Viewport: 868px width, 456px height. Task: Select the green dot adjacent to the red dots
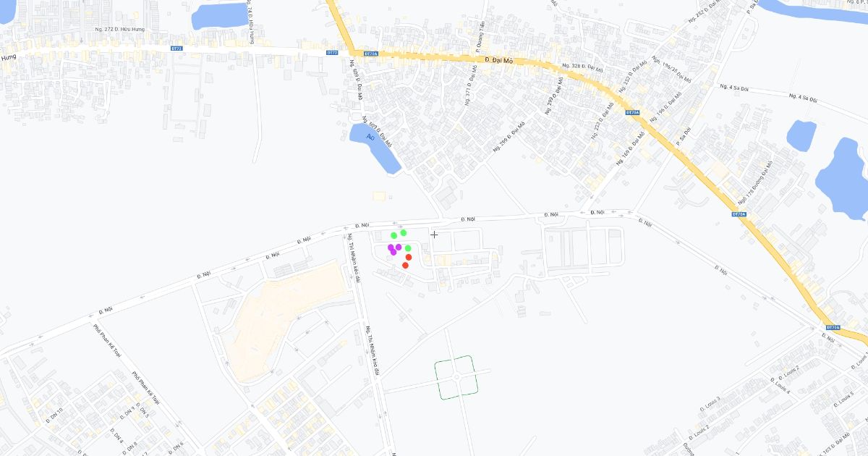[x=408, y=248]
